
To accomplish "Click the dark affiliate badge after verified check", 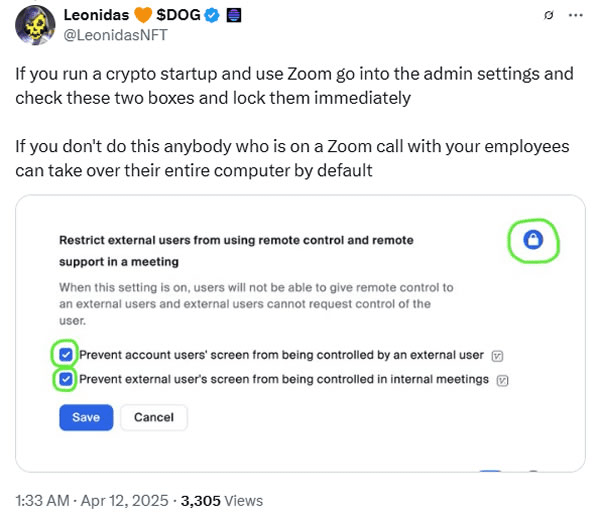I will pyautogui.click(x=234, y=16).
